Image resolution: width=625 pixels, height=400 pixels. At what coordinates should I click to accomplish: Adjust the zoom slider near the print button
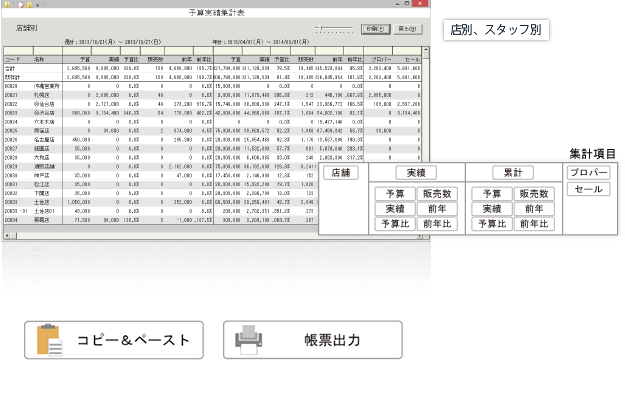coord(333,29)
